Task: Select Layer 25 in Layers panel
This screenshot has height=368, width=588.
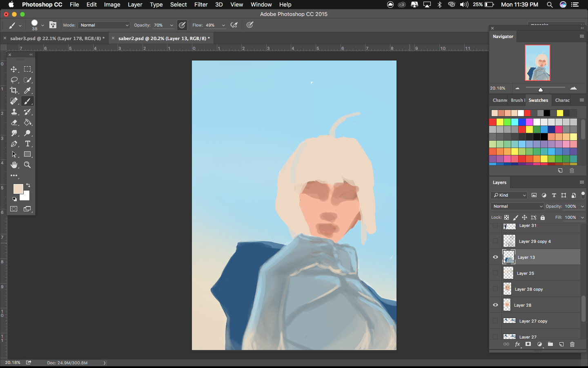Action: [x=535, y=273]
